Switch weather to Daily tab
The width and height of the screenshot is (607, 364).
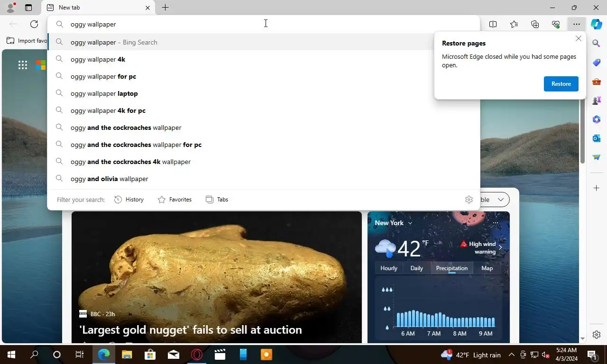tap(416, 268)
